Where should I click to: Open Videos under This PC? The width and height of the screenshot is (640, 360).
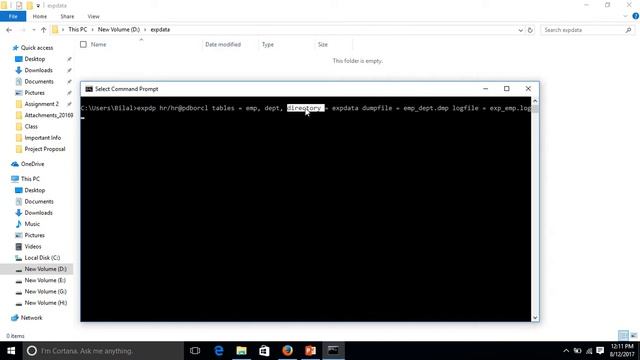pos(33,247)
